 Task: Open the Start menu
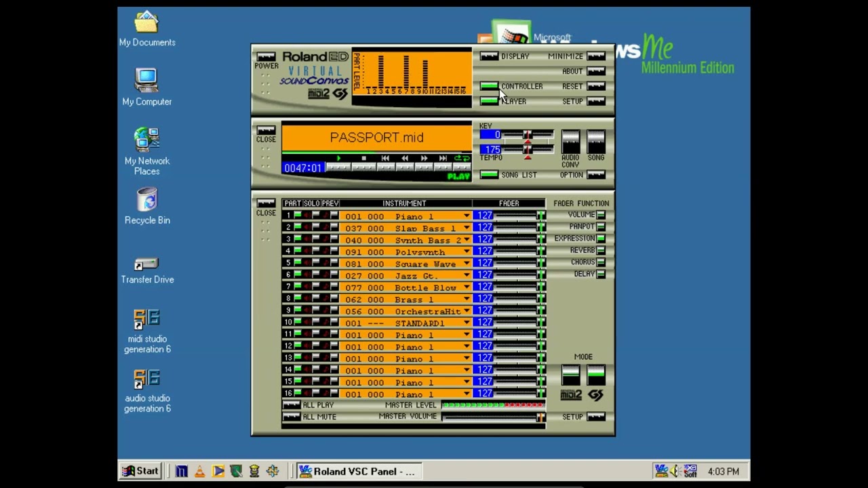[140, 471]
